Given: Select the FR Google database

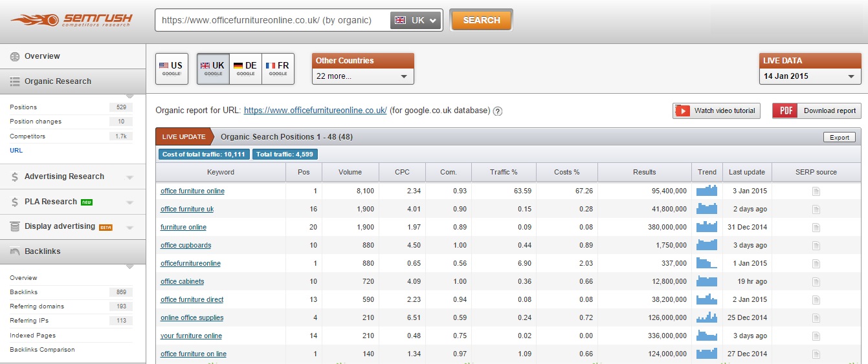Looking at the screenshot, I should (x=278, y=69).
